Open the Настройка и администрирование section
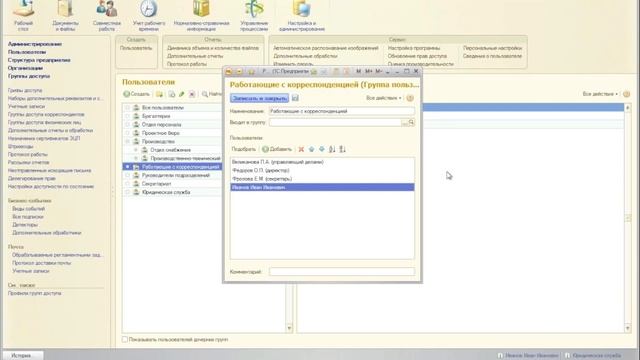The width and height of the screenshot is (640, 360). 302,16
